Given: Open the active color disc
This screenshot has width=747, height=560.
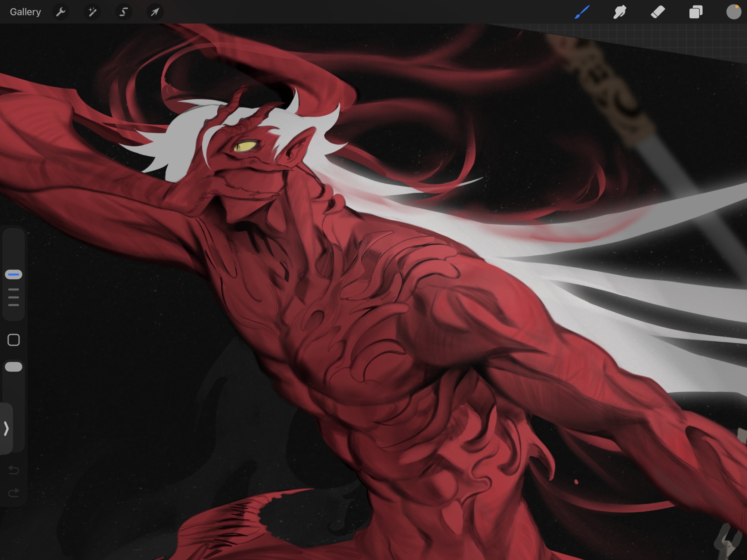Looking at the screenshot, I should tap(733, 12).
